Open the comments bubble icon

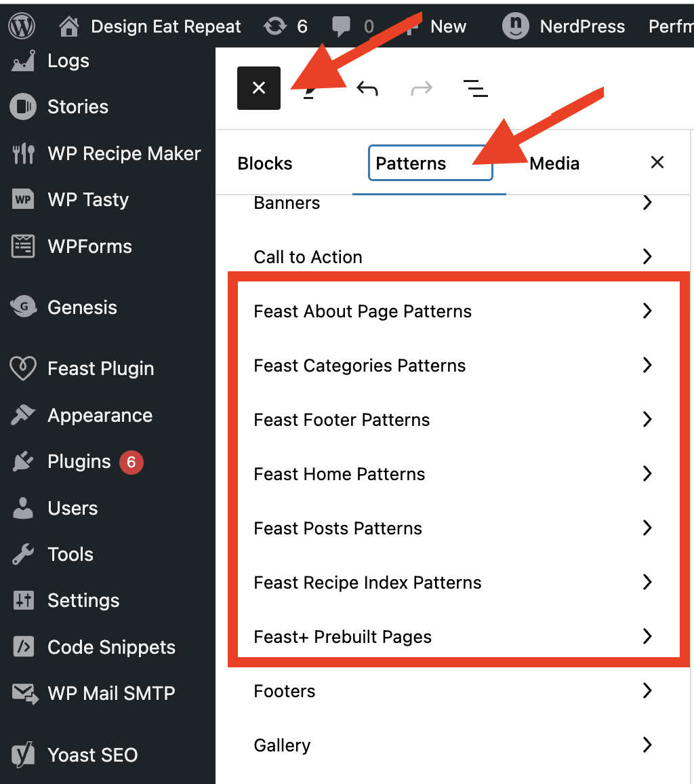point(342,26)
